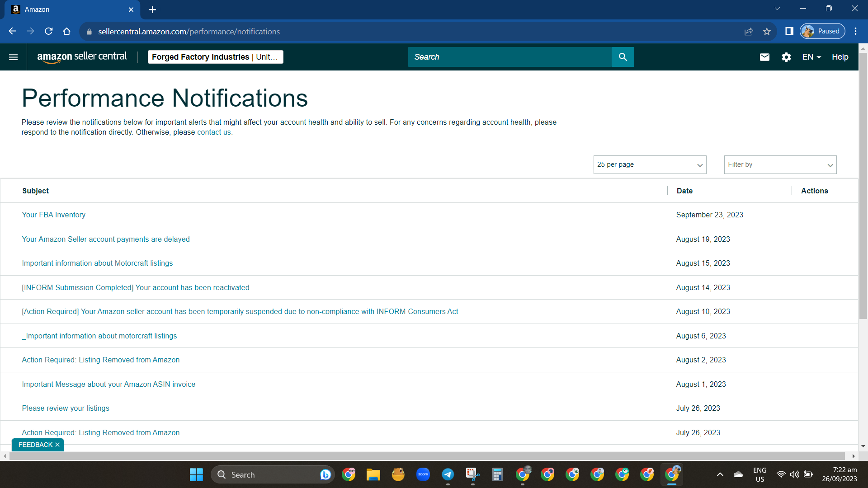Dismiss the FEEDBACK tab with its X
The width and height of the screenshot is (868, 488).
click(x=57, y=445)
